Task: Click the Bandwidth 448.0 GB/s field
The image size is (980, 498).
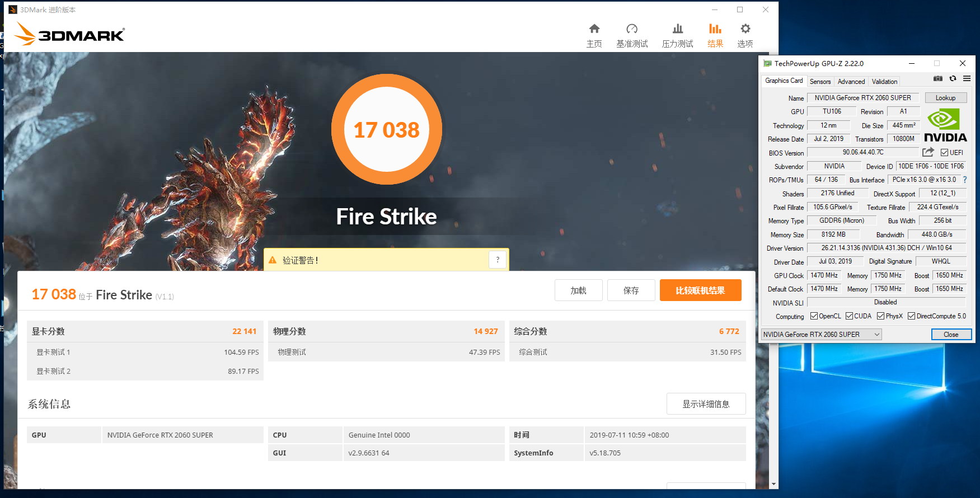Action: click(x=936, y=234)
